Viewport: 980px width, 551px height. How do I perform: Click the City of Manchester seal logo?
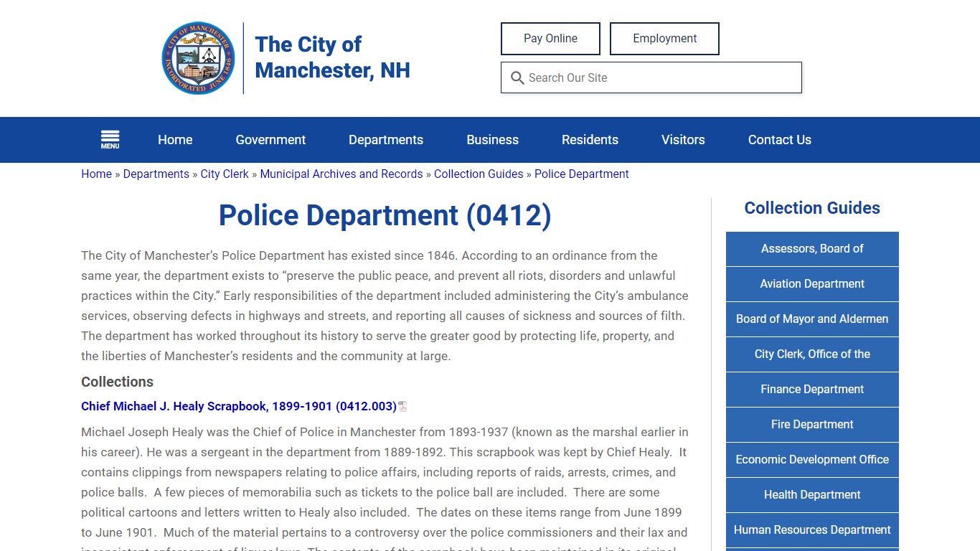(199, 58)
